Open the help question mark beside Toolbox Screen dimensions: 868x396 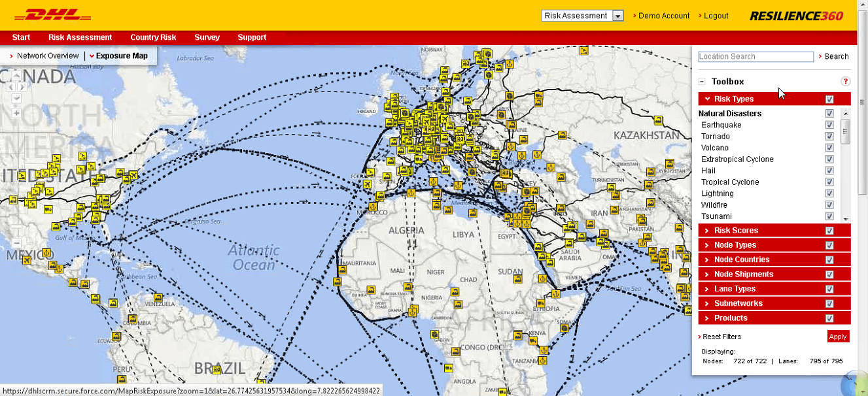tap(845, 82)
